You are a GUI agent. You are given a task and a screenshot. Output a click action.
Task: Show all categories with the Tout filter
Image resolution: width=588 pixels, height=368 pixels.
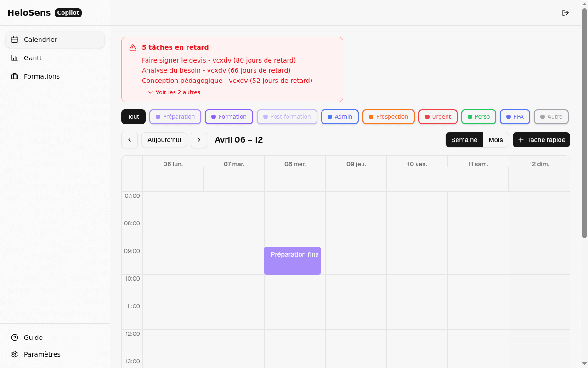[x=133, y=117]
